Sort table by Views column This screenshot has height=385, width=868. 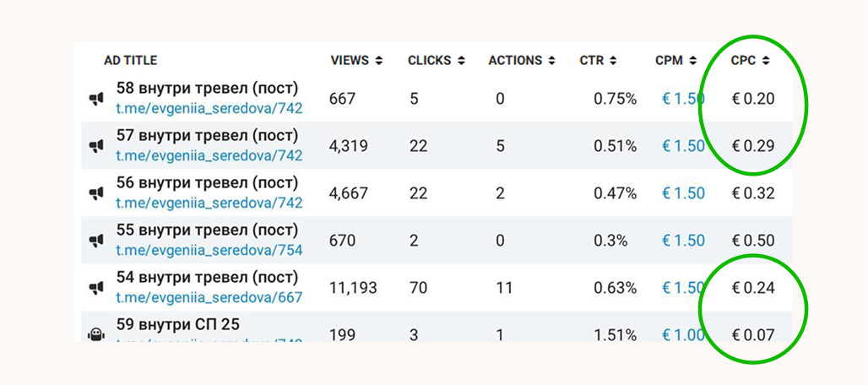coord(355,61)
